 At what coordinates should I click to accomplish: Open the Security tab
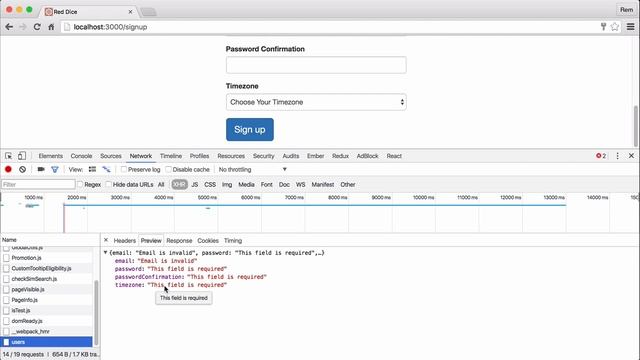(x=263, y=156)
